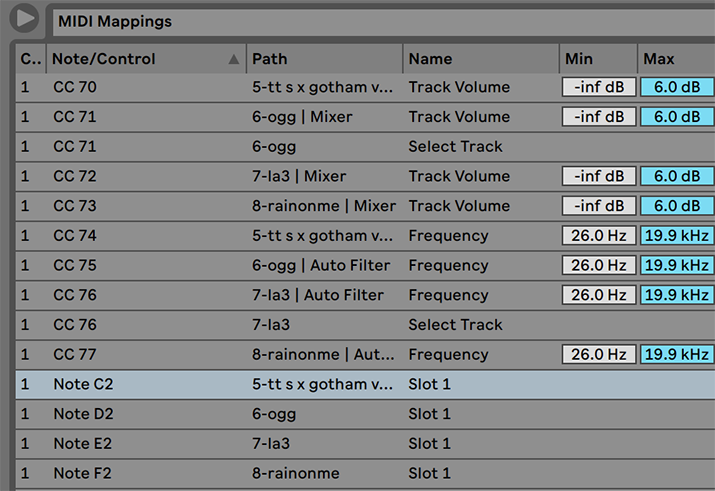Edit Min -inf dB for 6-ogg Mixer

(599, 117)
